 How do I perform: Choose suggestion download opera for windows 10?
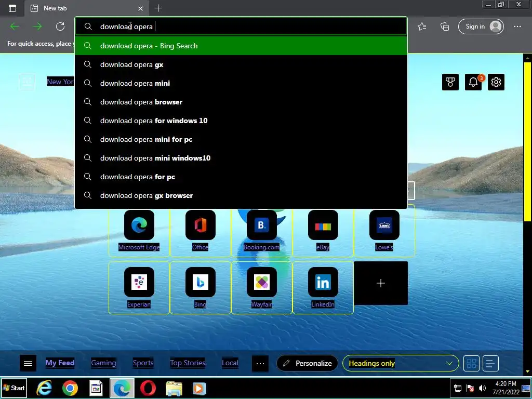(x=241, y=121)
